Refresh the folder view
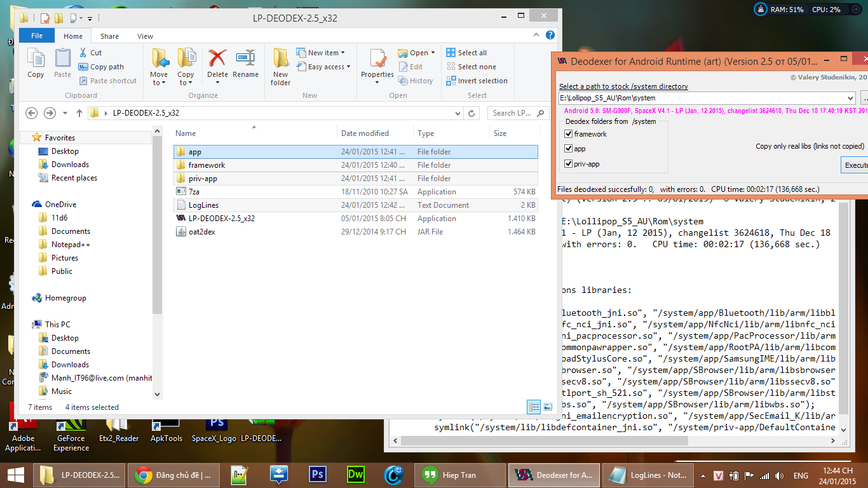This screenshot has width=868, height=488. click(x=471, y=113)
